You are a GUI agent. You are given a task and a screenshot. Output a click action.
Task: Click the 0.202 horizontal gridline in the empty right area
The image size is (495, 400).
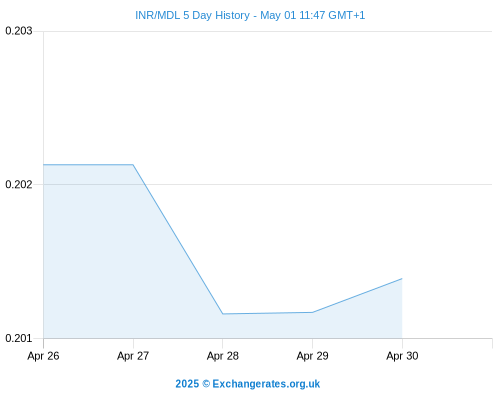(x=447, y=184)
